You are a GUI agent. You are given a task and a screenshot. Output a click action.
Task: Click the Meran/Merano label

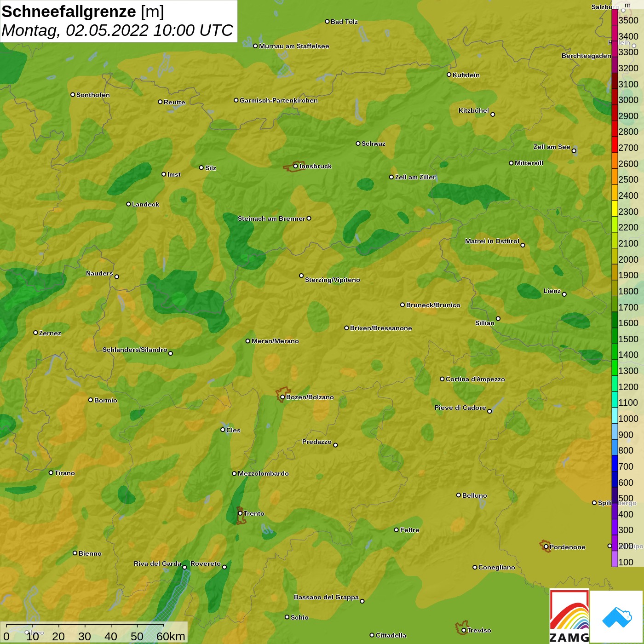[x=275, y=341]
